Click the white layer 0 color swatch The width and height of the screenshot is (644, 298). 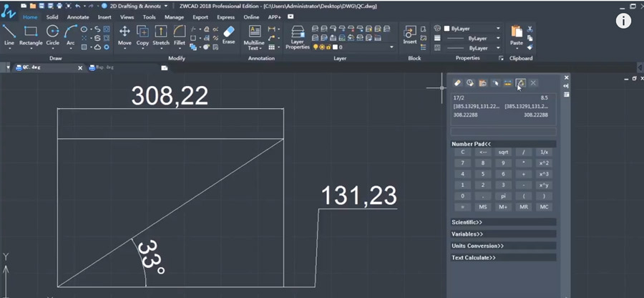(335, 47)
